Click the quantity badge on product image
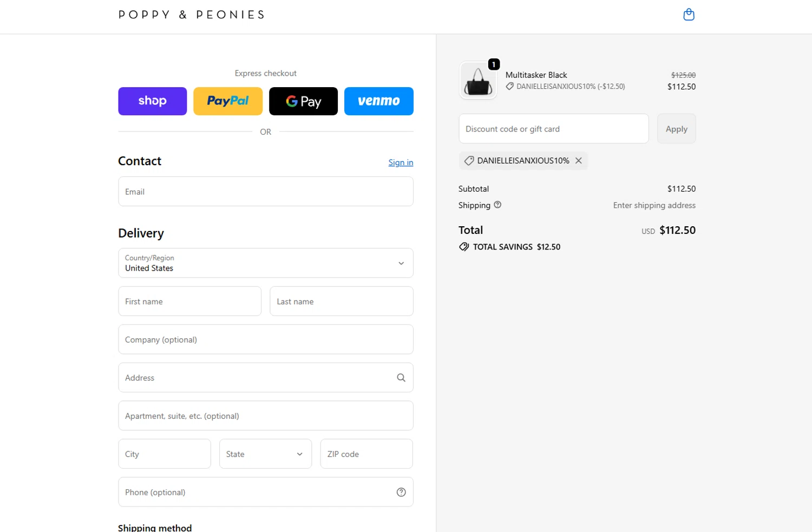 494,64
